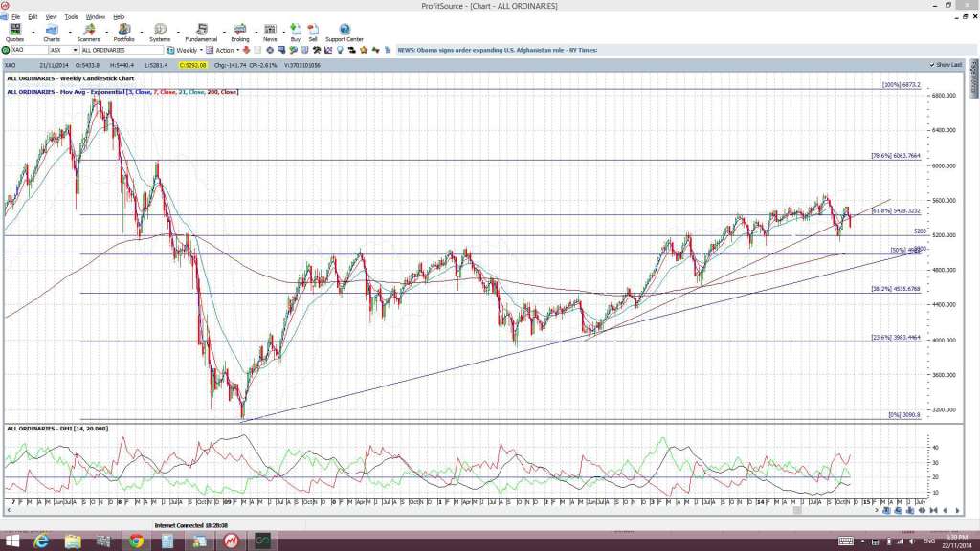
Task: Click the first blue chart zoom icon at bottom right
Action: pos(886,511)
